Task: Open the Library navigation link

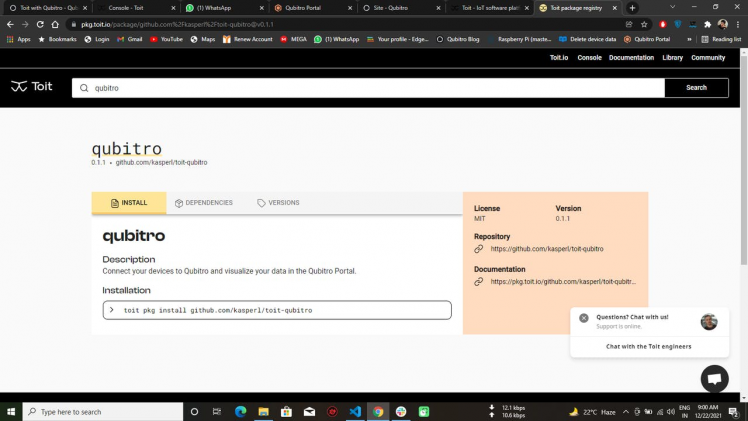Action: point(672,58)
